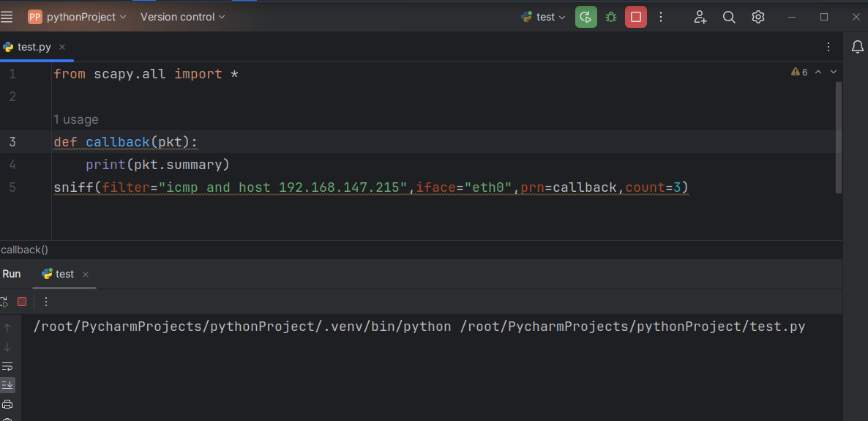Click 'pkt.summary' on line 4

tap(179, 165)
